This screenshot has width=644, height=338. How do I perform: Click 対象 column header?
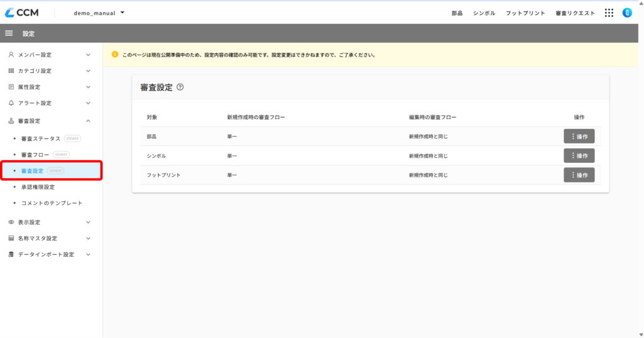[x=152, y=117]
